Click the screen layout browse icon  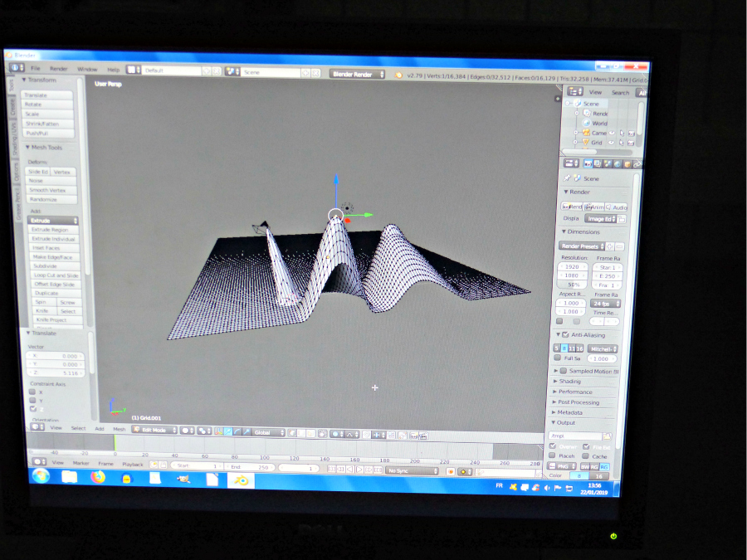point(135,71)
